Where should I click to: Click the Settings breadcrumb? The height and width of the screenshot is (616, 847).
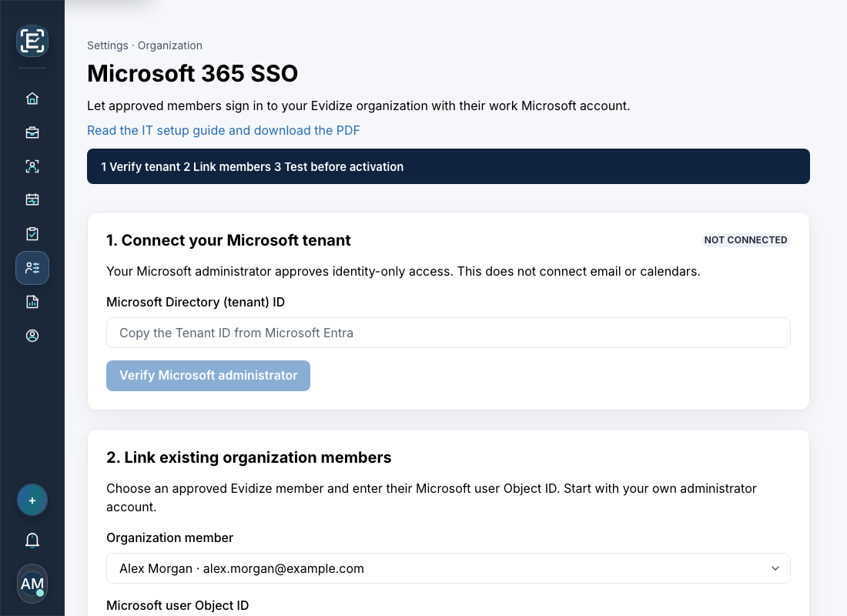click(x=108, y=45)
